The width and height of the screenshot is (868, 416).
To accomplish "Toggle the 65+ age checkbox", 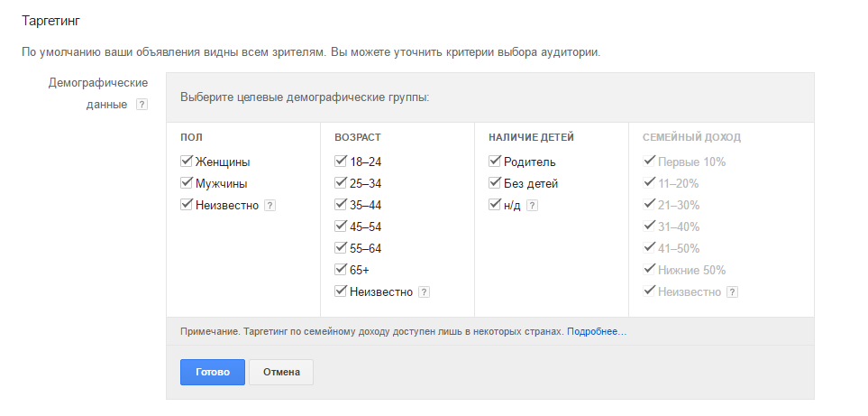I will coord(341,270).
